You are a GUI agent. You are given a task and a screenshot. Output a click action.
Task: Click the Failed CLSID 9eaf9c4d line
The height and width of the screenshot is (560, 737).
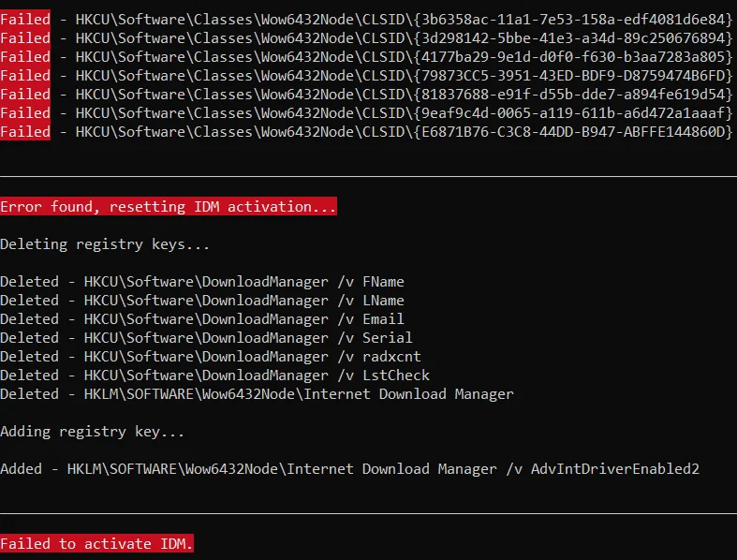(366, 113)
